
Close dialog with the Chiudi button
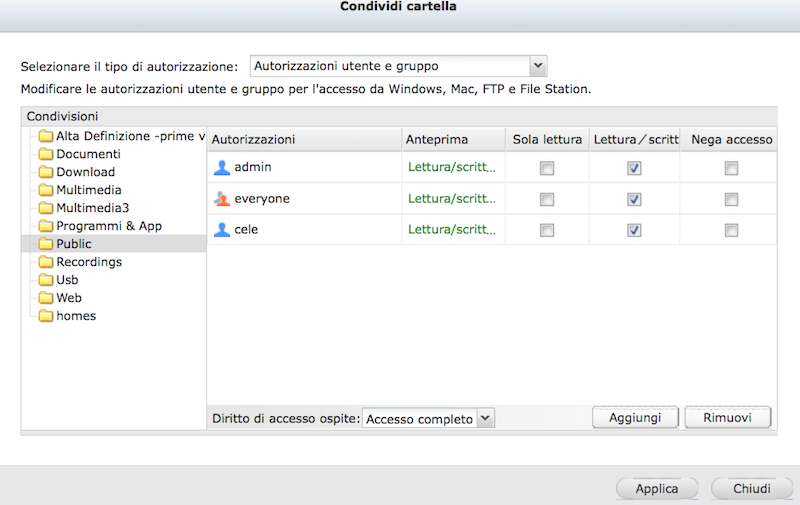coord(751,489)
